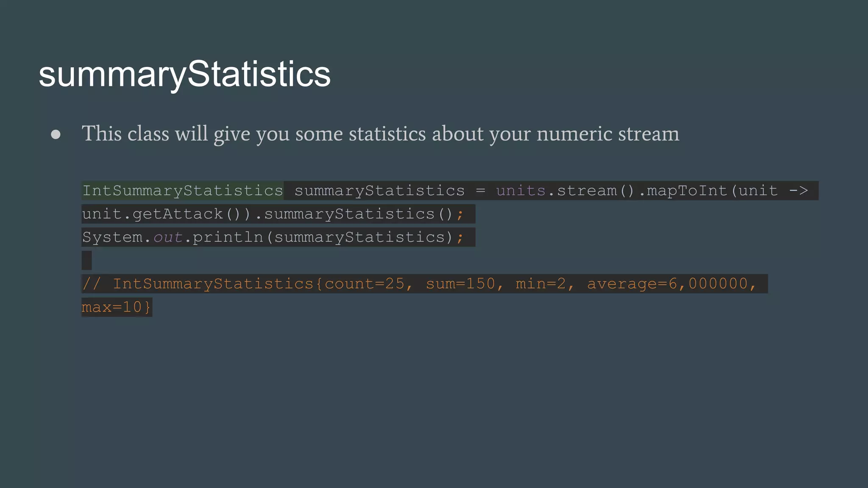The width and height of the screenshot is (868, 488).
Task: Click the lambda arrow "->" in the code
Action: pos(798,191)
